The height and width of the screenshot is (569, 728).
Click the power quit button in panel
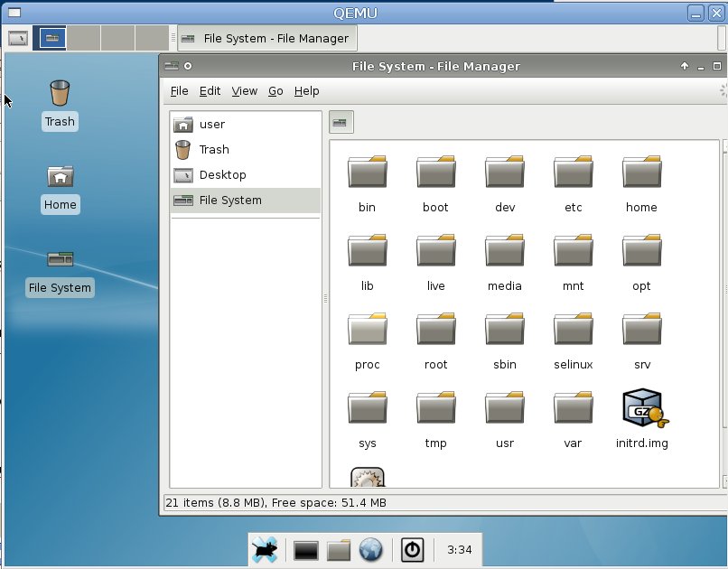point(412,550)
